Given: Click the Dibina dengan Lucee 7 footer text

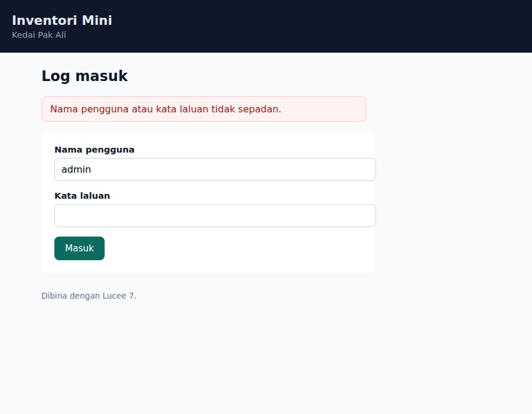Looking at the screenshot, I should [x=89, y=296].
